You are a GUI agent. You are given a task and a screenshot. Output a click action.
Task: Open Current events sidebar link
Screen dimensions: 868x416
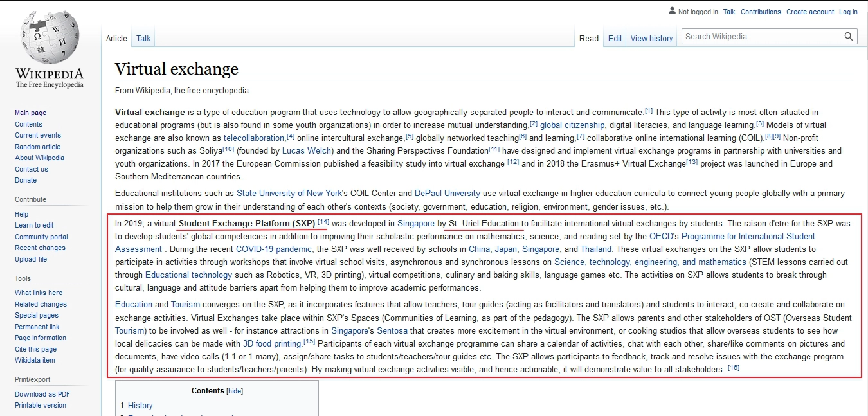[38, 136]
